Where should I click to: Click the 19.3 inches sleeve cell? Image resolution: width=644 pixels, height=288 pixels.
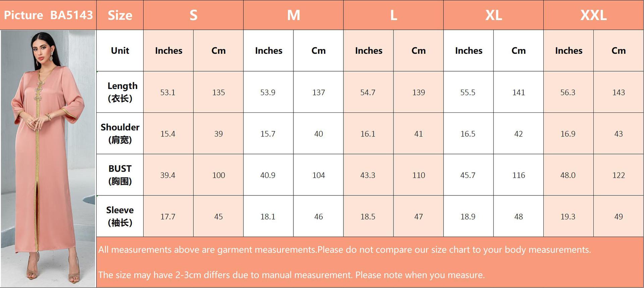[568, 217]
